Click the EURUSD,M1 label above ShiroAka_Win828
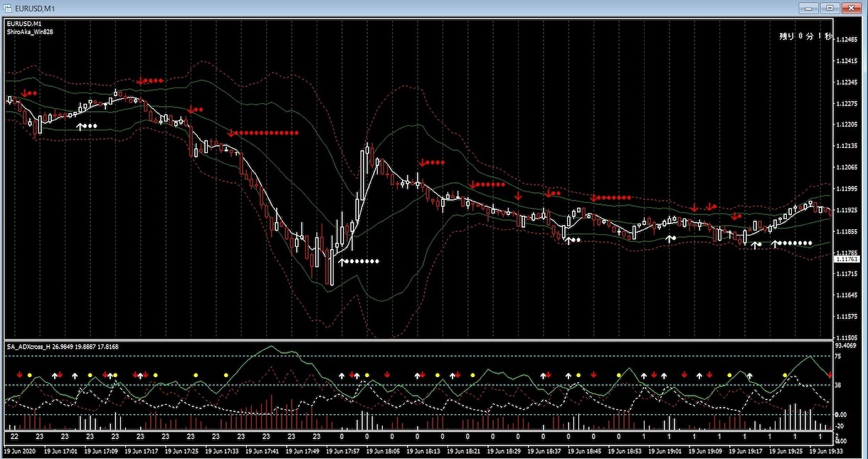This screenshot has width=868, height=459. pyautogui.click(x=24, y=23)
